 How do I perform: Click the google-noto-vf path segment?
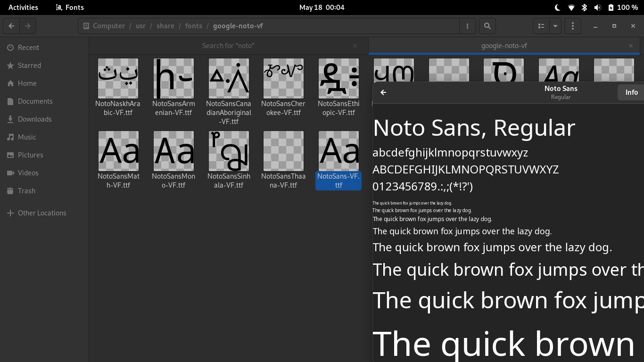tap(238, 26)
